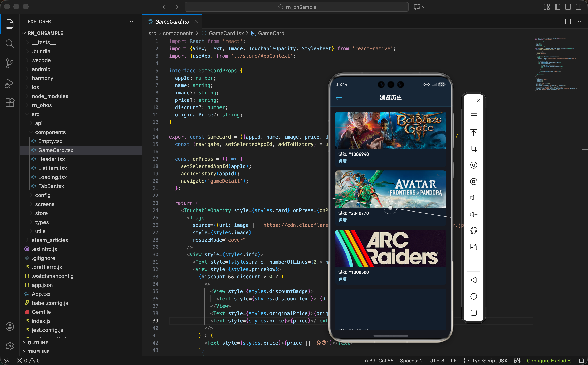Toggle the primary side bar visibility
The width and height of the screenshot is (588, 365).
pos(557,7)
